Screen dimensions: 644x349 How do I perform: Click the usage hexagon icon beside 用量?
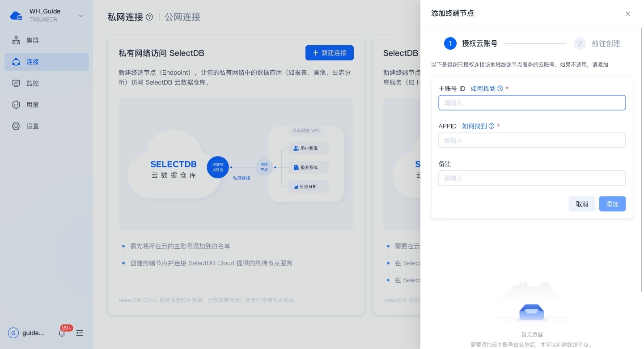[x=16, y=105]
